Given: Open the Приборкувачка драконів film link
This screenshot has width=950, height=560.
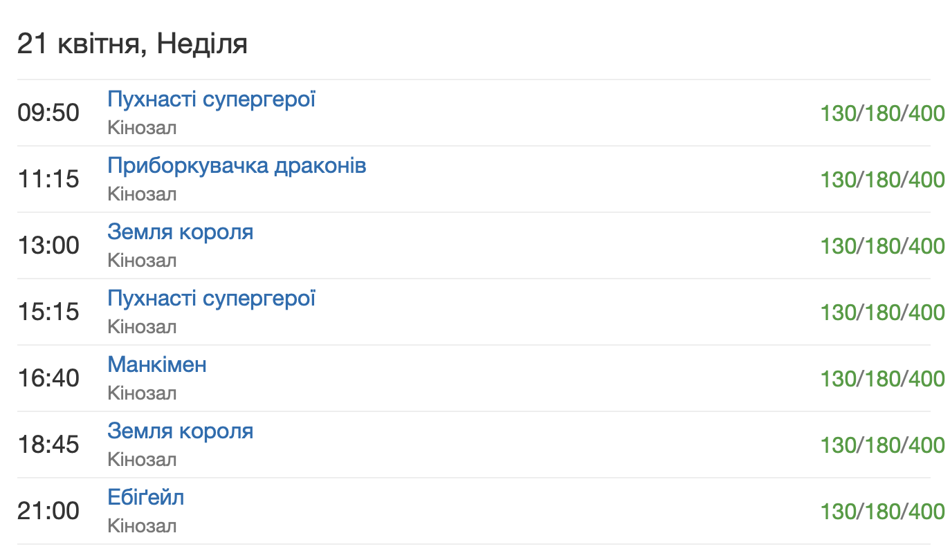Looking at the screenshot, I should click(x=237, y=165).
